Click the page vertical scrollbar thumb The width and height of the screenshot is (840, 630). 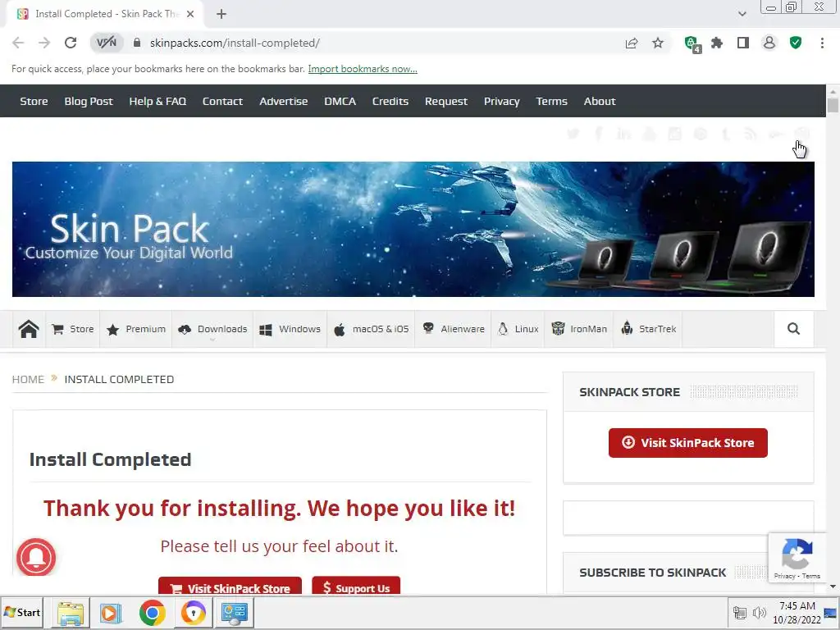coord(833,104)
